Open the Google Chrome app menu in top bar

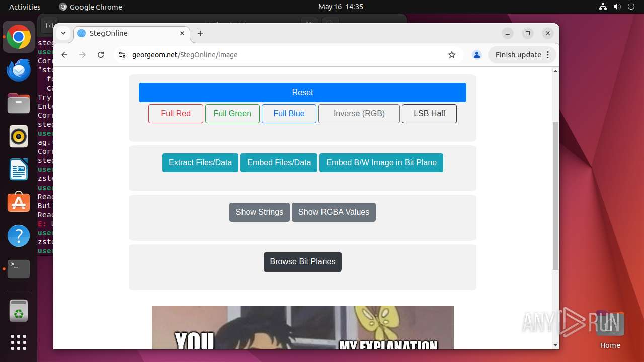click(91, 7)
